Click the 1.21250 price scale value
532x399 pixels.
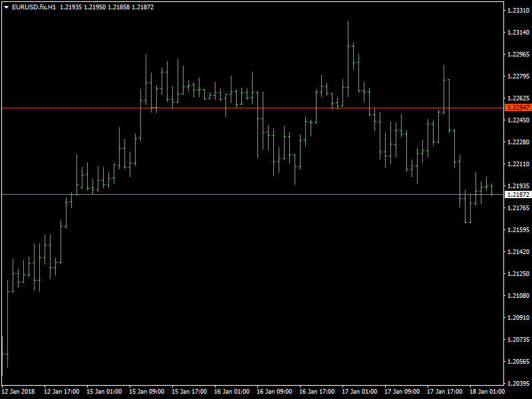(x=518, y=273)
